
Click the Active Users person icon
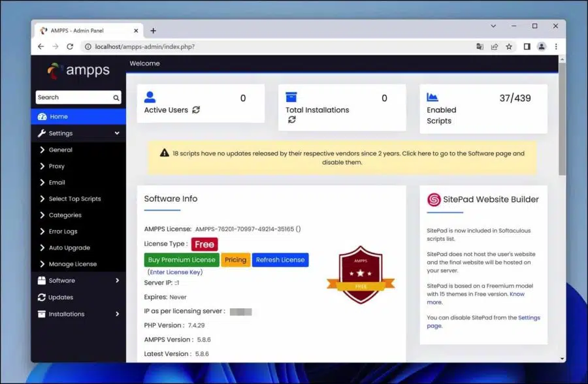coord(150,97)
